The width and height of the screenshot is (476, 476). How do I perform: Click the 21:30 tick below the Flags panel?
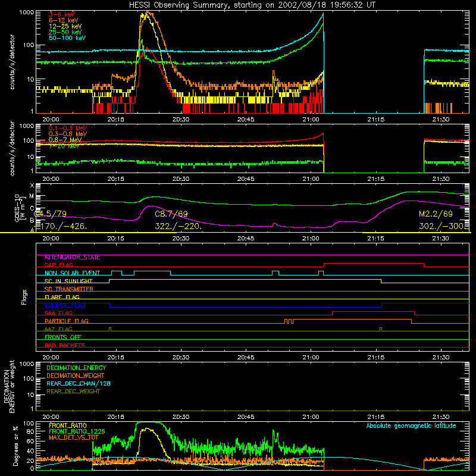[441, 358]
